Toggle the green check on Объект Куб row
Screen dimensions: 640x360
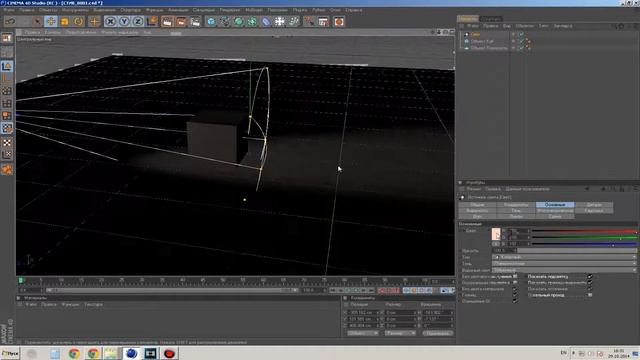point(521,41)
